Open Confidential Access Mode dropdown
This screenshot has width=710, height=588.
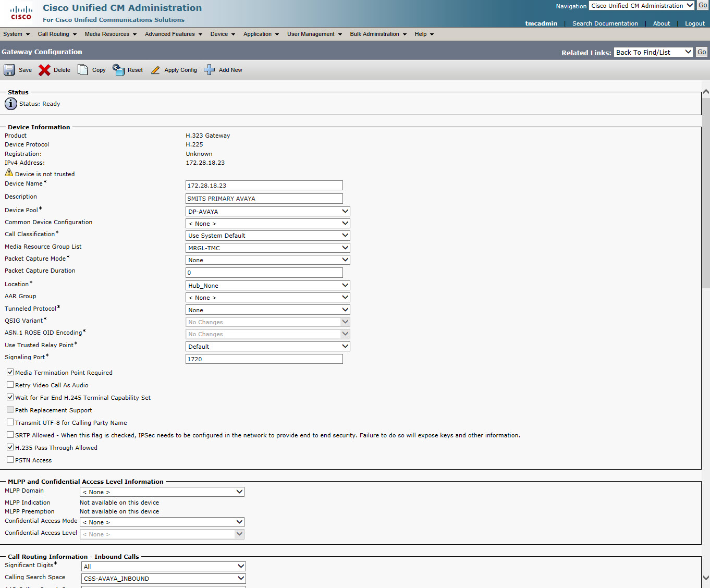tap(162, 522)
